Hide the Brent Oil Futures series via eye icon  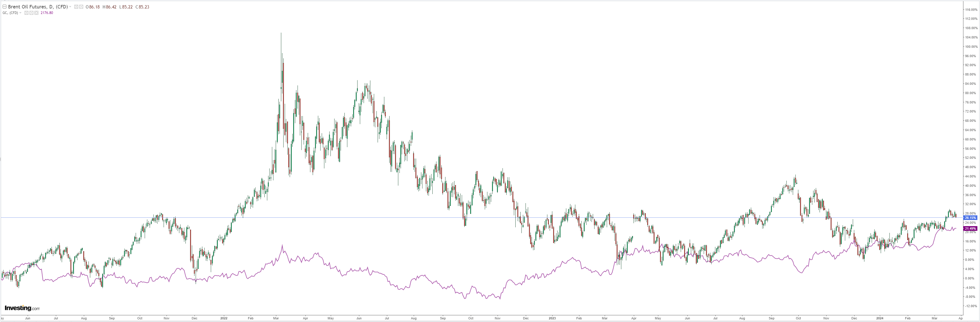[x=77, y=7]
